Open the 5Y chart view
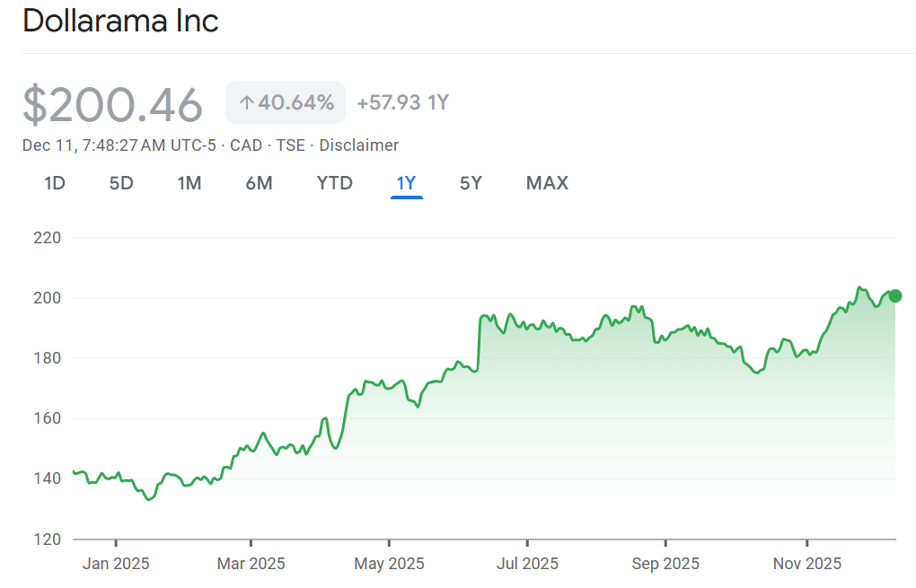The image size is (916, 588). click(471, 183)
